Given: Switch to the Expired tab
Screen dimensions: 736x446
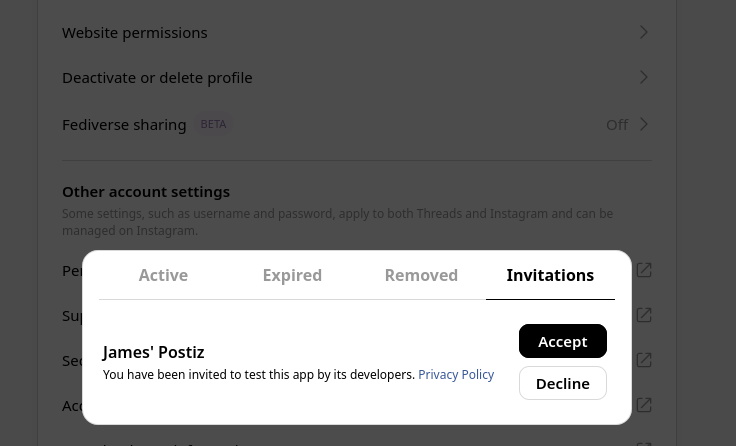Looking at the screenshot, I should tap(292, 275).
